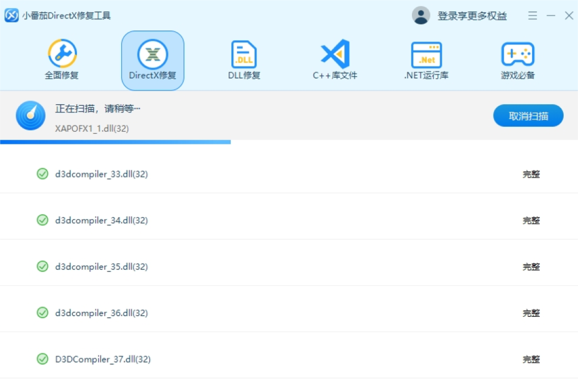
Task: Click the user avatar icon
Action: (421, 15)
